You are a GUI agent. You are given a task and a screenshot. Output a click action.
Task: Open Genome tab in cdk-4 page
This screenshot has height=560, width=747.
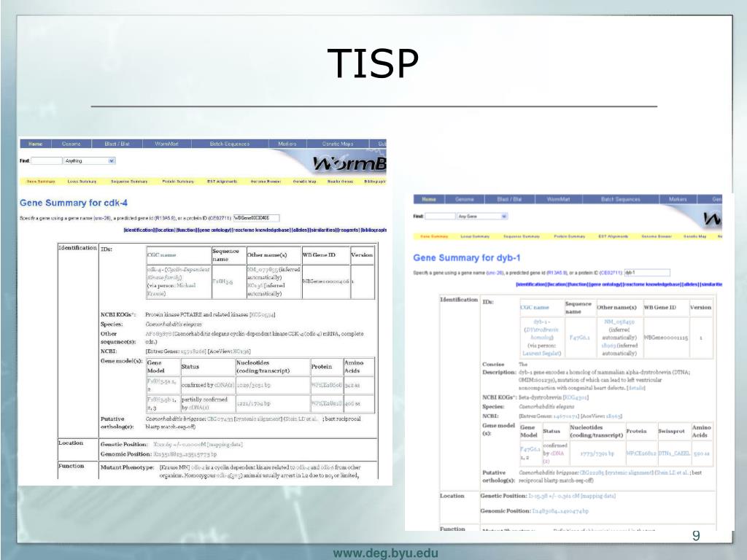click(x=71, y=144)
